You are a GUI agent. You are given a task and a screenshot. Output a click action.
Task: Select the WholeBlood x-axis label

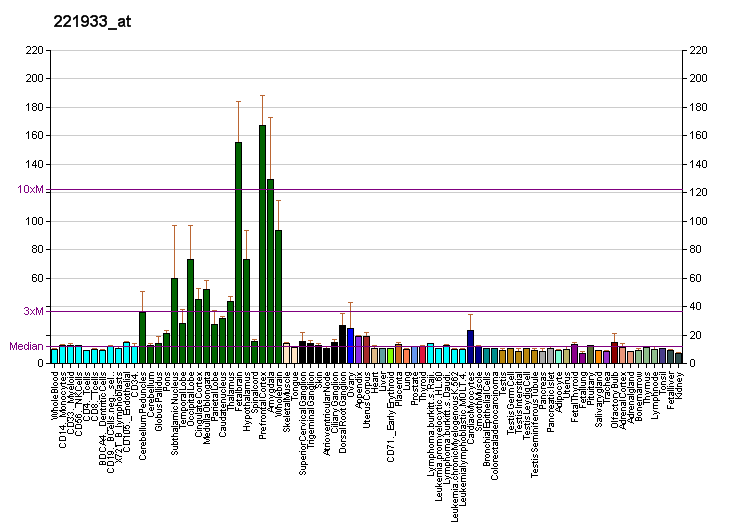tap(54, 393)
